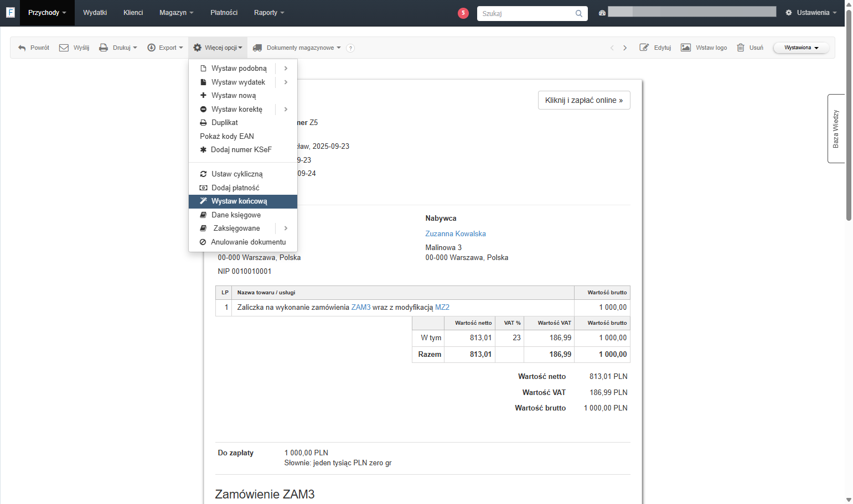Expand the Zaksięgowane submenu arrow
The height and width of the screenshot is (504, 853).
click(286, 228)
